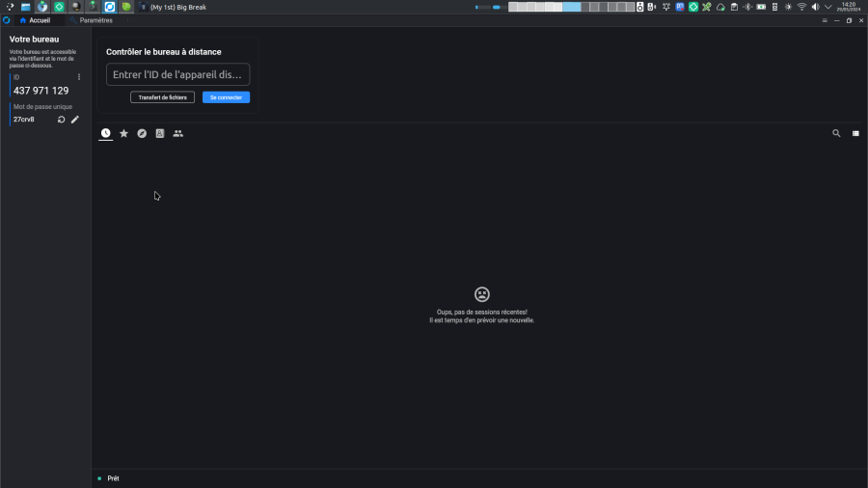This screenshot has height=488, width=868.
Task: Edit the password with pencil icon
Action: pyautogui.click(x=74, y=120)
